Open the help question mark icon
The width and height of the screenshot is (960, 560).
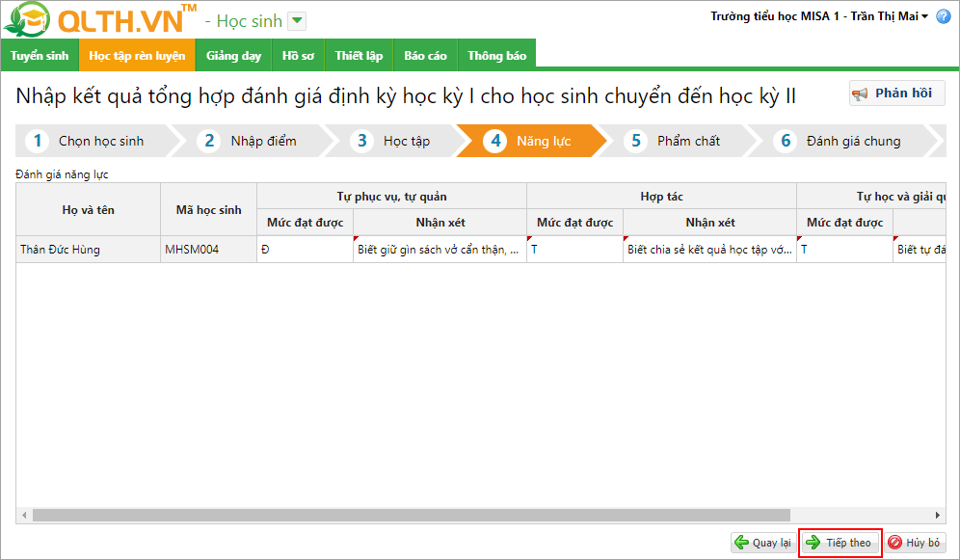coord(944,16)
